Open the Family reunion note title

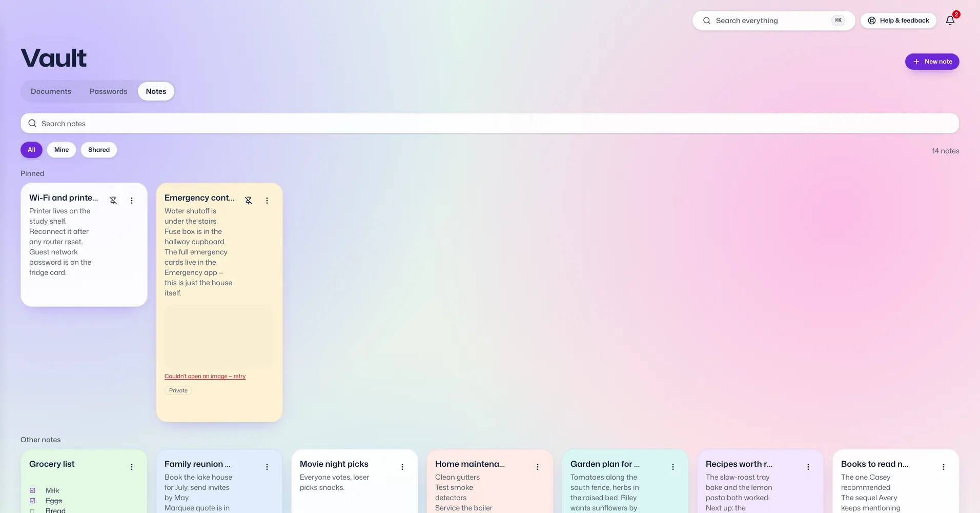(197, 464)
